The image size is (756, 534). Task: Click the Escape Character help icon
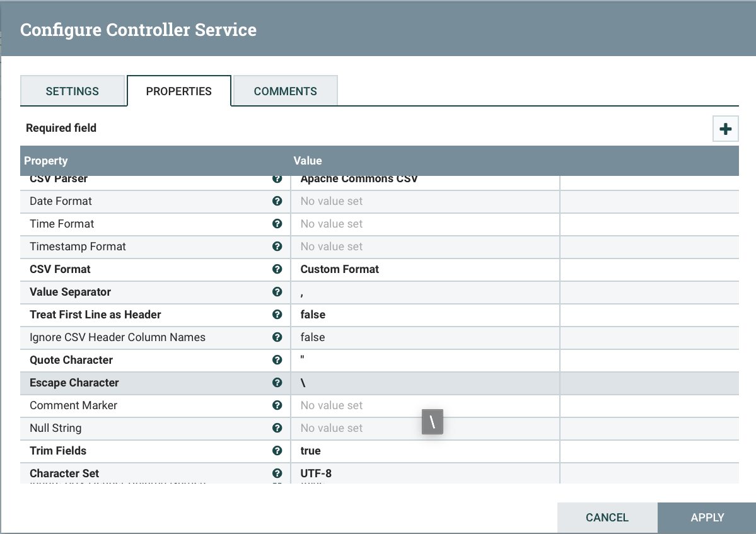(x=277, y=383)
